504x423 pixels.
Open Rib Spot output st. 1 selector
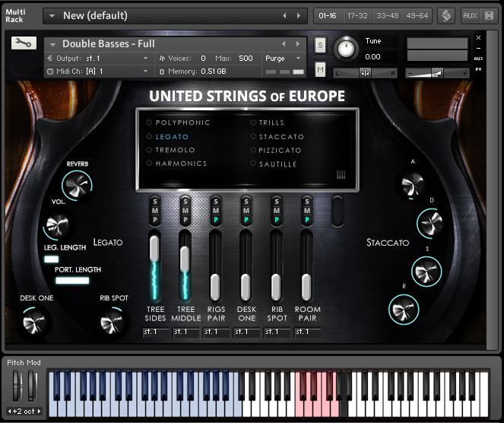[x=277, y=332]
